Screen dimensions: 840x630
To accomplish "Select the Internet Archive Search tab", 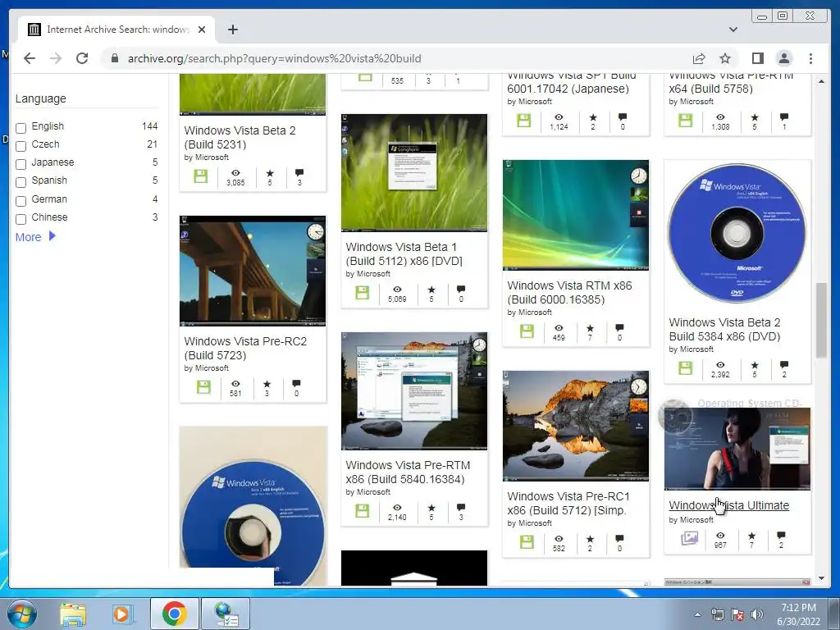I will (x=116, y=30).
